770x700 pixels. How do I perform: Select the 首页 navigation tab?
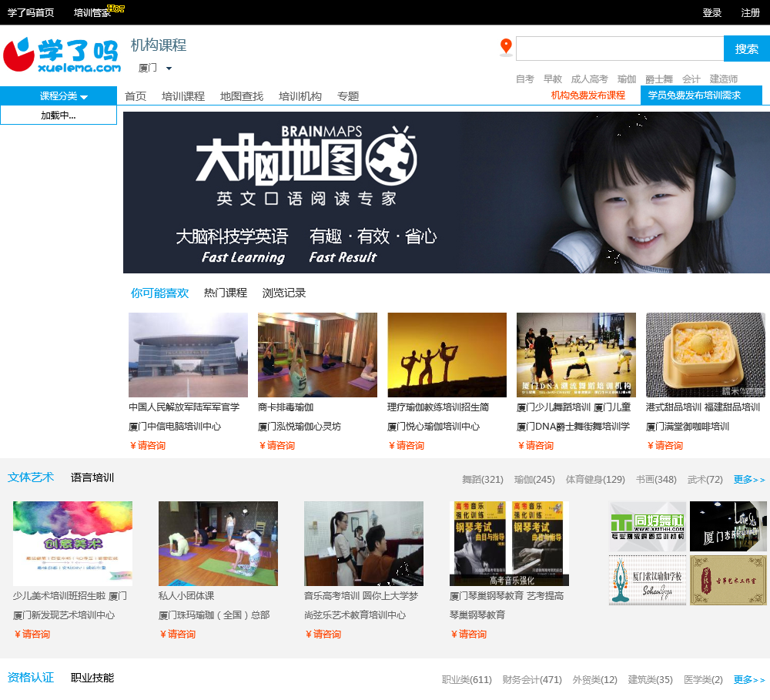click(136, 96)
